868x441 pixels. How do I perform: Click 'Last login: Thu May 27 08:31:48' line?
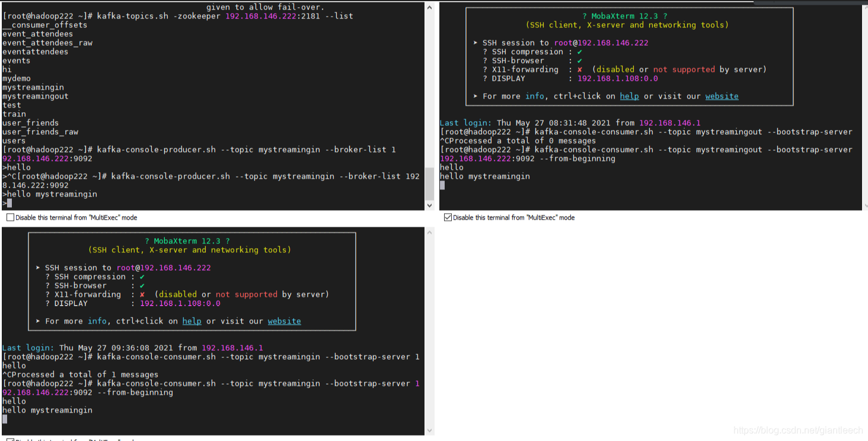click(570, 123)
